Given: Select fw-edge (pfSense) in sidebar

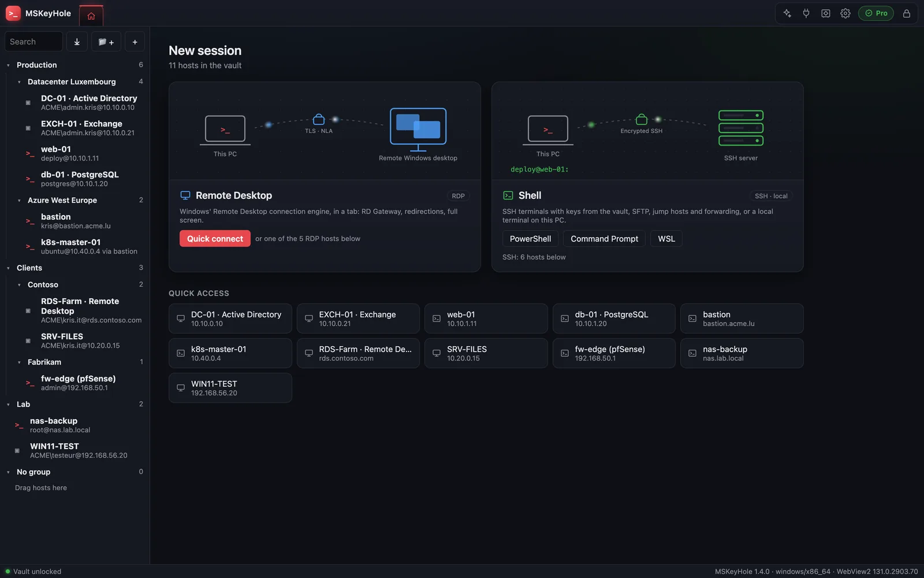Looking at the screenshot, I should [84, 383].
